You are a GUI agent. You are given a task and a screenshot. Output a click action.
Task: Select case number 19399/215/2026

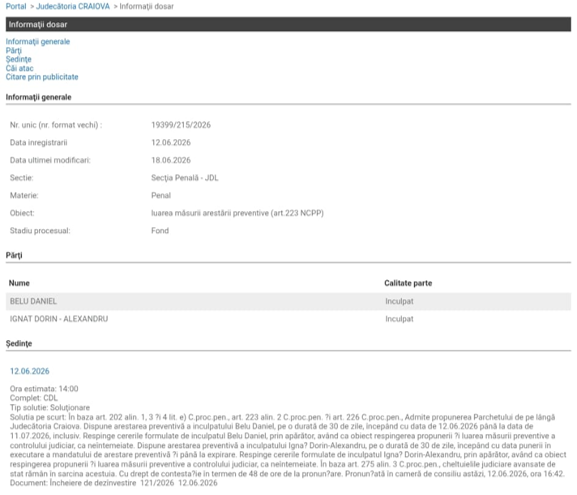[x=181, y=125]
